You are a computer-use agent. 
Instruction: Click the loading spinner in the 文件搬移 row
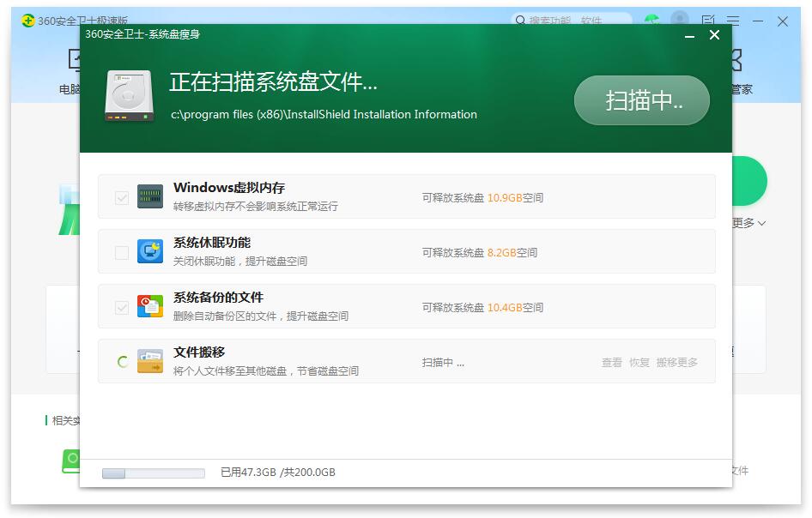122,362
